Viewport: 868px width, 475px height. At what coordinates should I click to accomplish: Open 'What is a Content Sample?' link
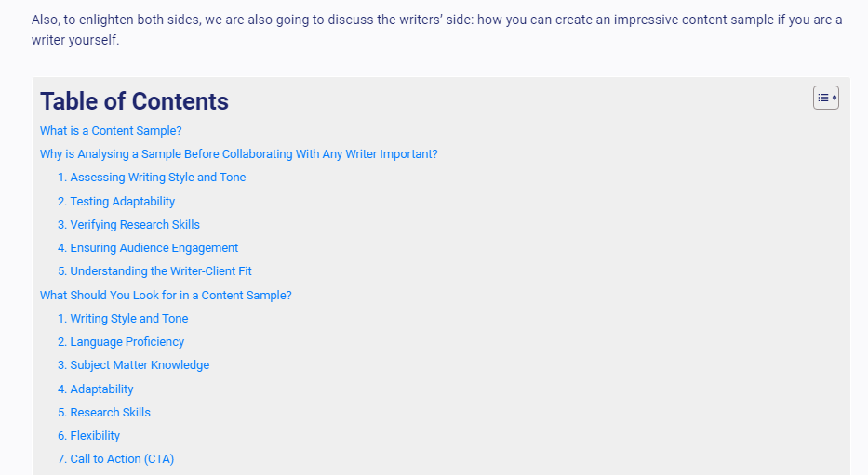click(x=111, y=131)
